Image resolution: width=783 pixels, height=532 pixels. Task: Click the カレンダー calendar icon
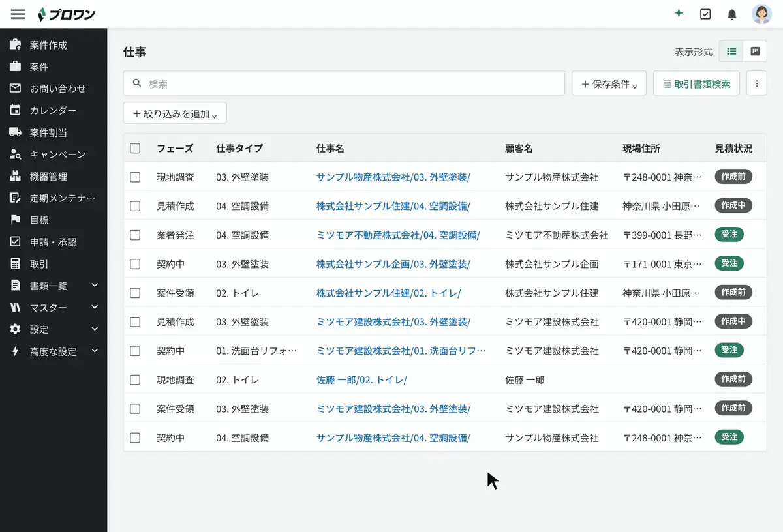pos(15,110)
